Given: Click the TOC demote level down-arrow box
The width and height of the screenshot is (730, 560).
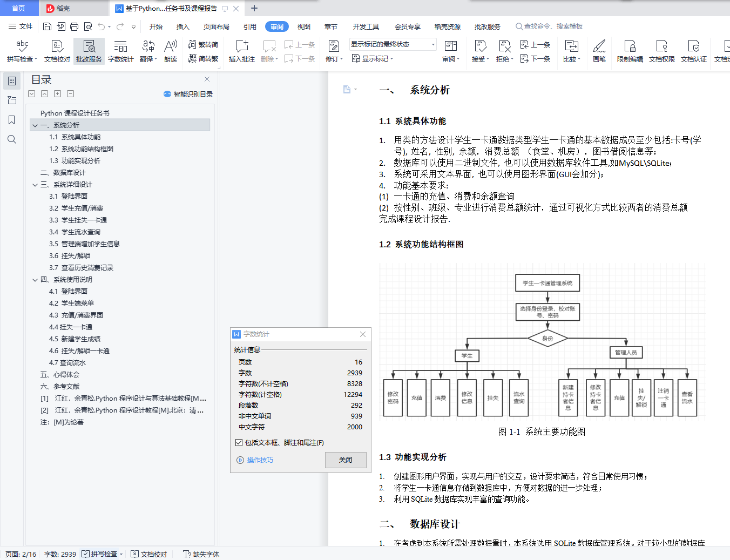Looking at the screenshot, I should click(x=32, y=94).
